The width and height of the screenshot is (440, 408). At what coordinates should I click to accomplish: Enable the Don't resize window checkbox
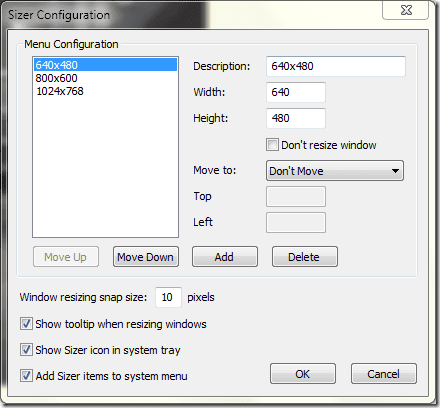click(272, 145)
